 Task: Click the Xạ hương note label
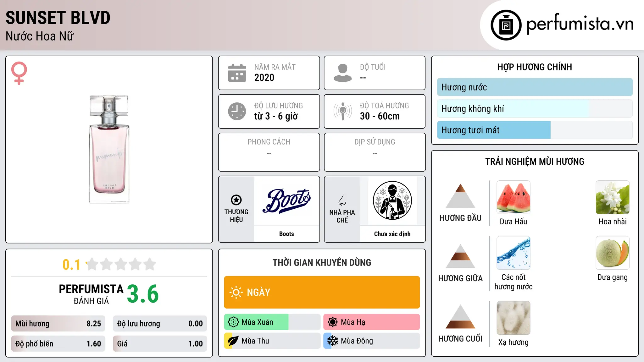514,342
